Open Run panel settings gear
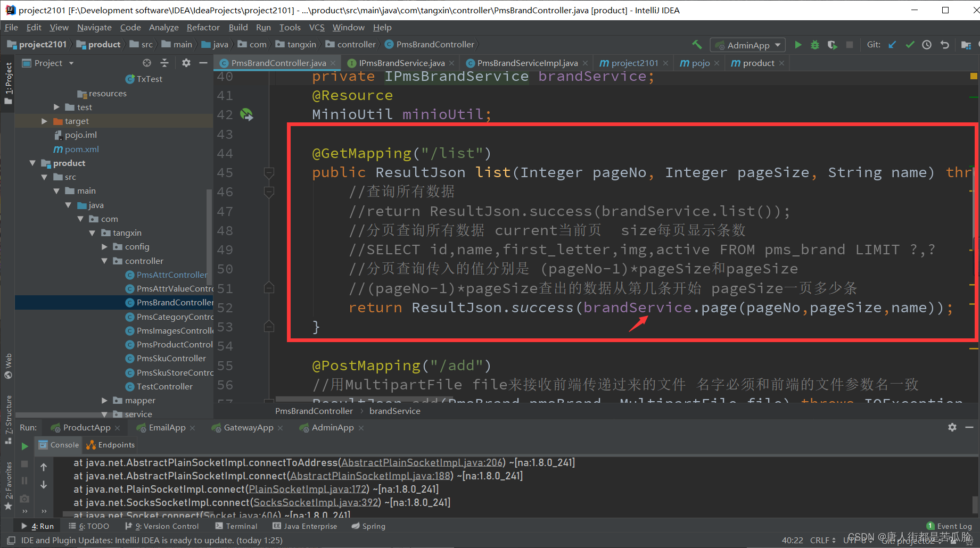The image size is (980, 548). coord(952,427)
